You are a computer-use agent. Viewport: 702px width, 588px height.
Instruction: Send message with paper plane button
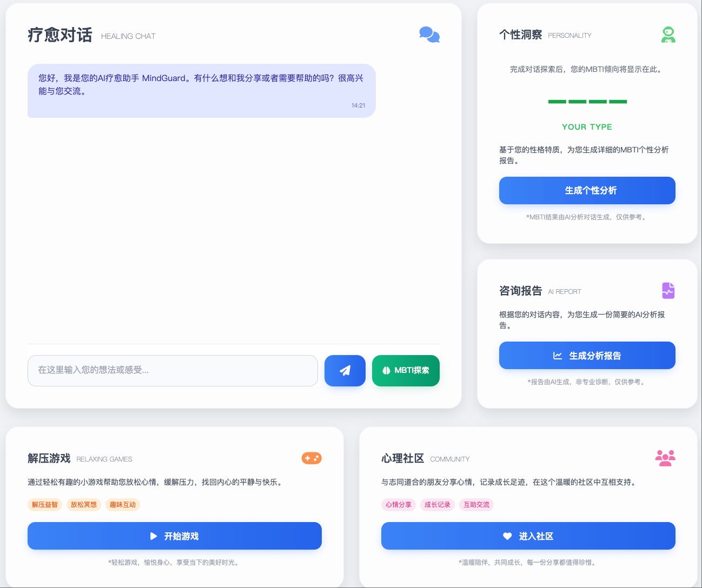[x=345, y=371]
